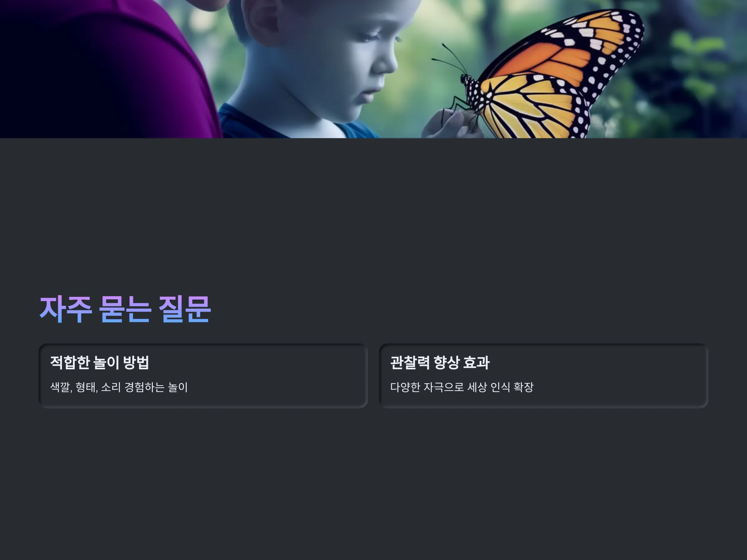Click the "다양한 자극으로 세상 인식 확장" description
Screen dimensions: 747x560
(462, 387)
